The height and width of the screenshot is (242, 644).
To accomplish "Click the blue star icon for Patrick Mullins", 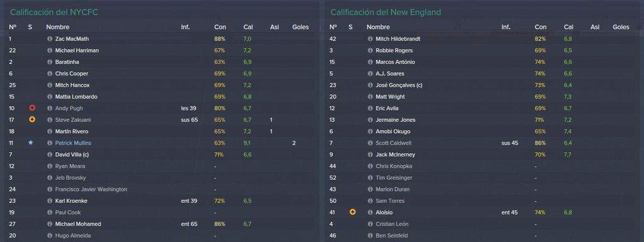I will click(30, 143).
